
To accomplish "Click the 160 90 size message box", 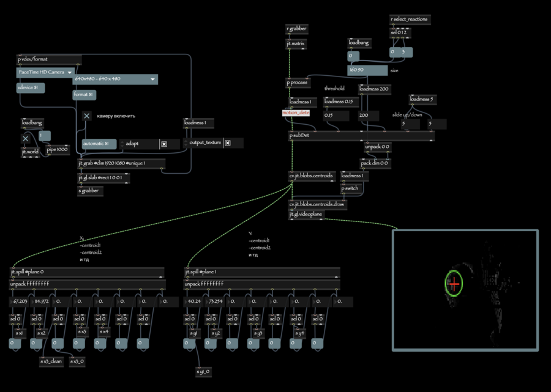I will pos(367,70).
